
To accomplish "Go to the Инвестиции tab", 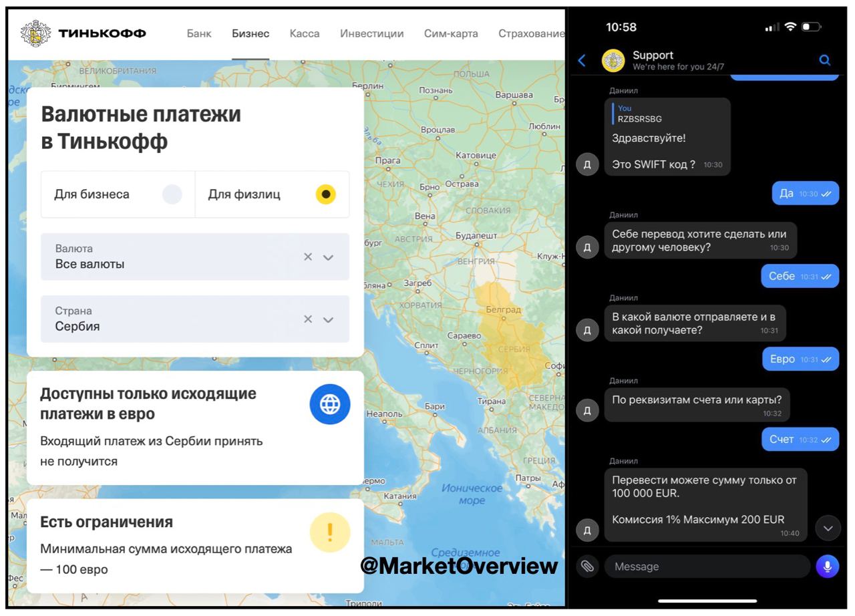I will (371, 33).
